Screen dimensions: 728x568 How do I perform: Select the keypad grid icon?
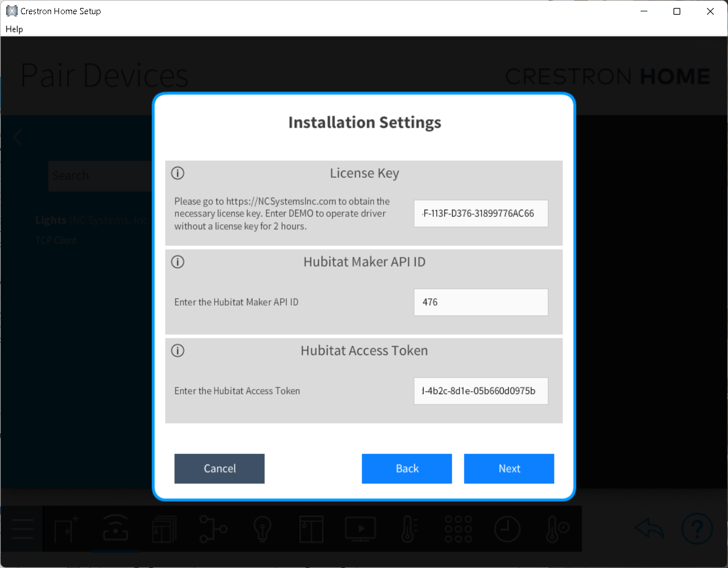(x=458, y=529)
